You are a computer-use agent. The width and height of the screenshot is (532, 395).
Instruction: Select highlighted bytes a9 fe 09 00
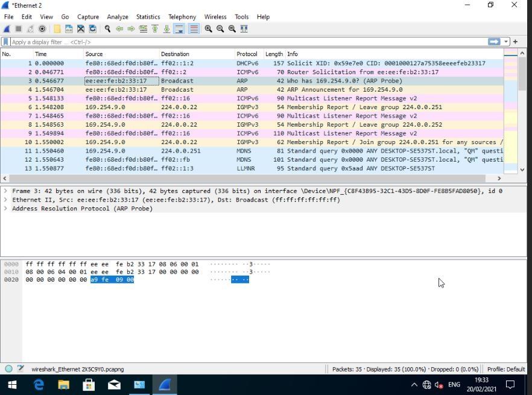click(112, 280)
